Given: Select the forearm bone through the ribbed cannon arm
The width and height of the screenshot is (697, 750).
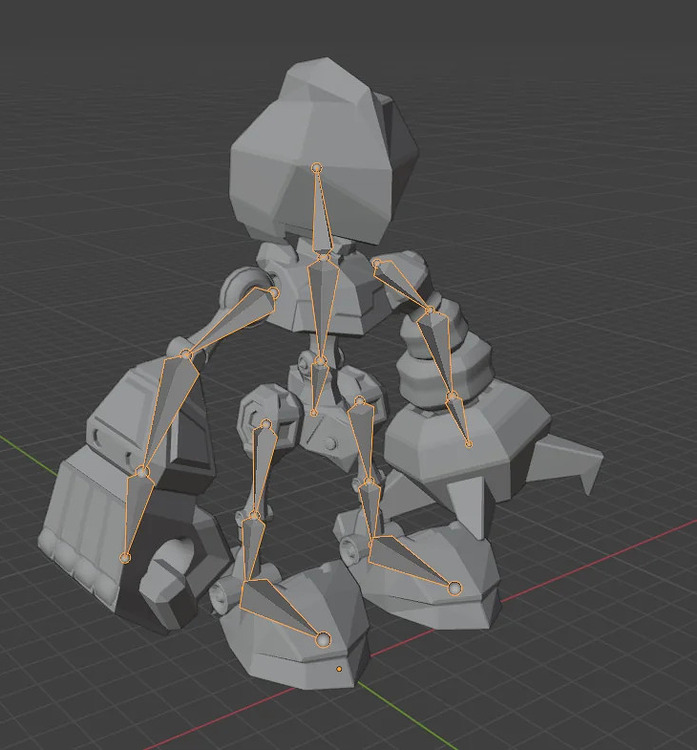Looking at the screenshot, I should 438,352.
